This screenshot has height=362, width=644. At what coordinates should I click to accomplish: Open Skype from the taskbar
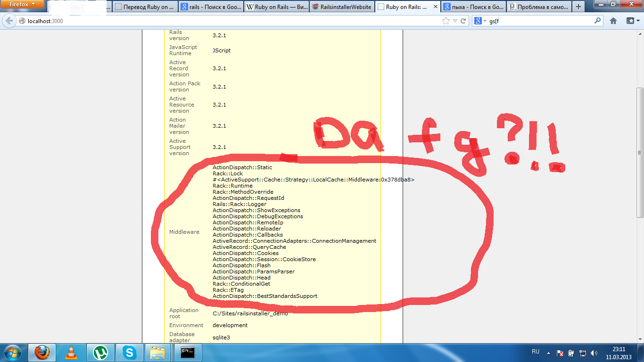(x=129, y=352)
